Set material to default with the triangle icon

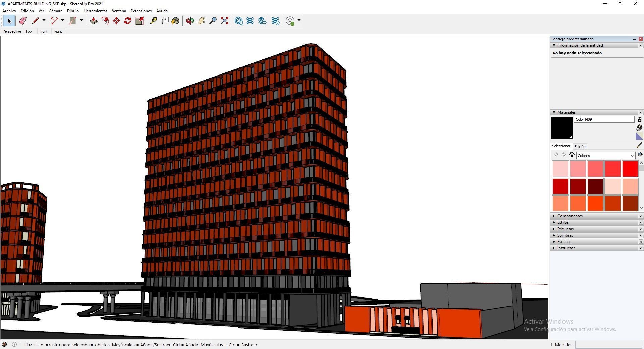639,136
